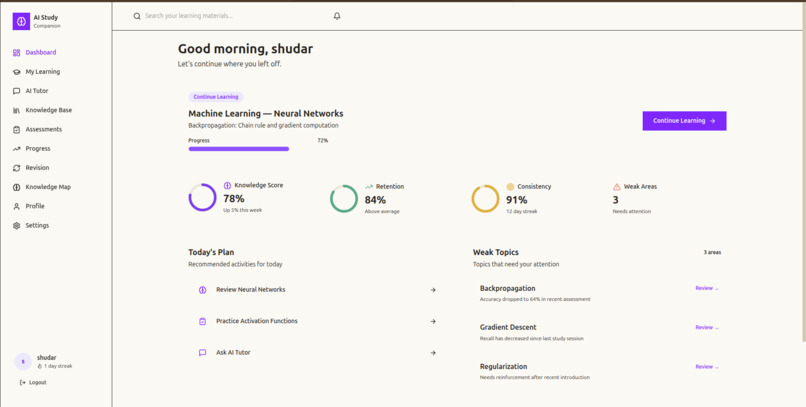Click the Knowledge Base books icon
Screen dimensions: 806x407
click(x=16, y=110)
